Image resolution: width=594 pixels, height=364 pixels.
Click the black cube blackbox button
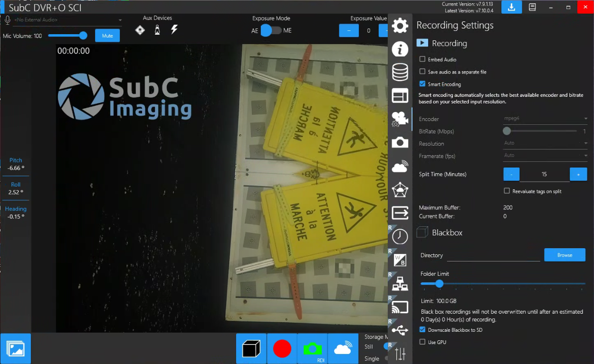click(x=251, y=349)
